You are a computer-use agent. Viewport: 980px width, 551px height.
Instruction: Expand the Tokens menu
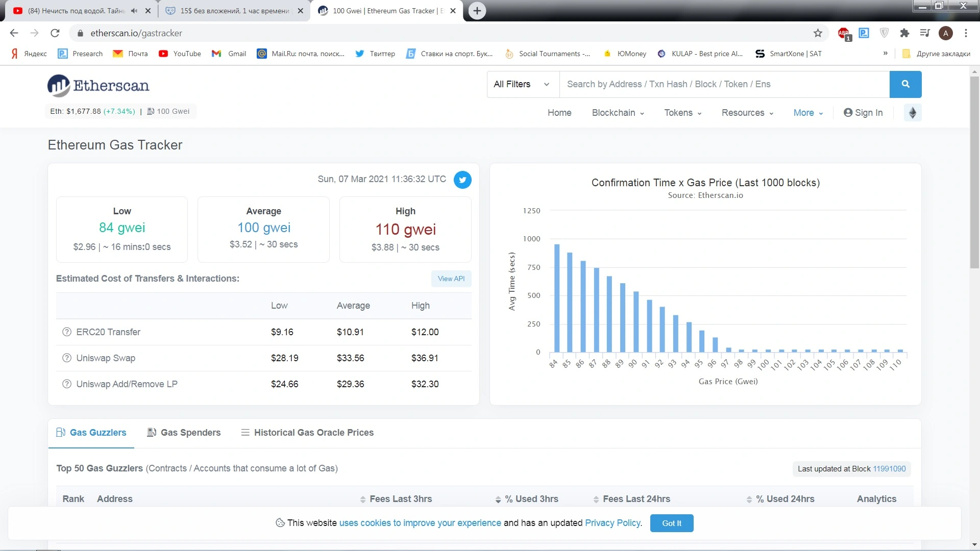click(x=682, y=113)
